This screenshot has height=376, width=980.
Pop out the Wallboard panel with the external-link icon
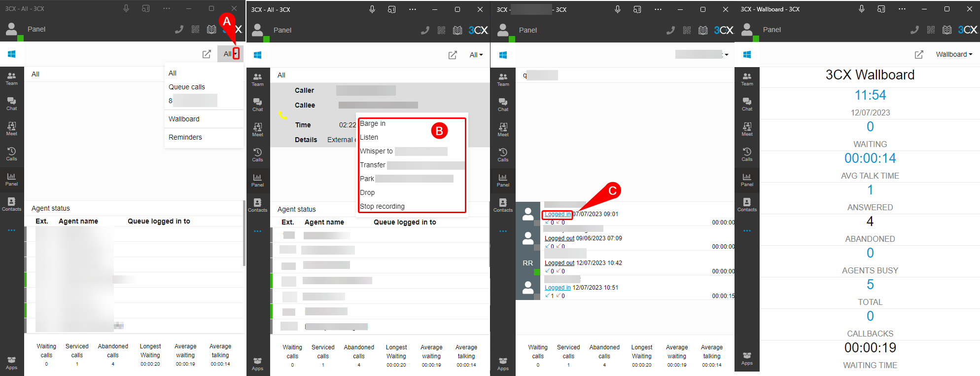coord(919,54)
